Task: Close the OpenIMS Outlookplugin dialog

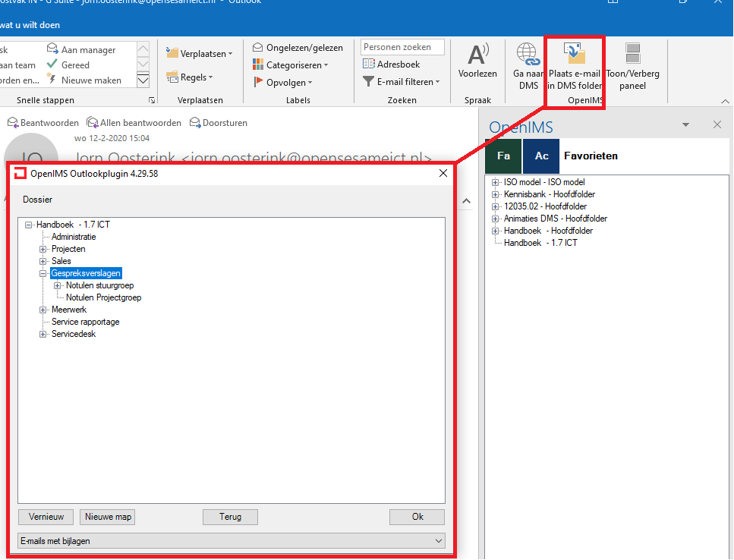Action: pyautogui.click(x=443, y=173)
